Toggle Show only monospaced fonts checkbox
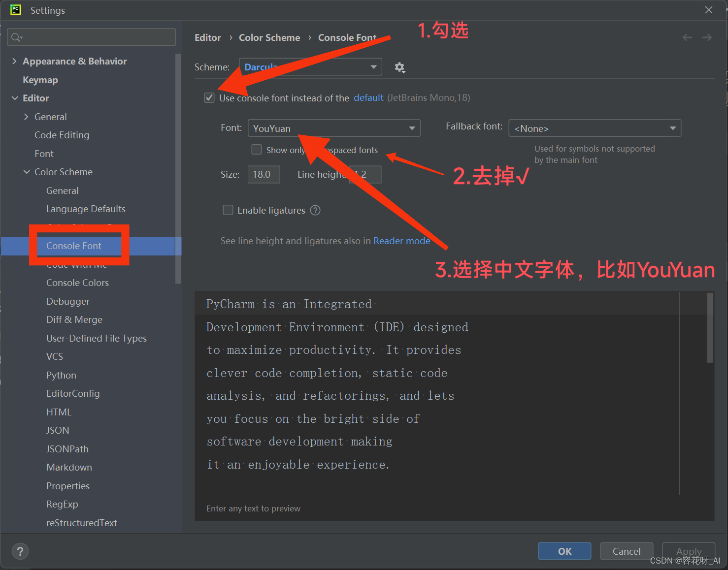The image size is (728, 570). coord(257,149)
